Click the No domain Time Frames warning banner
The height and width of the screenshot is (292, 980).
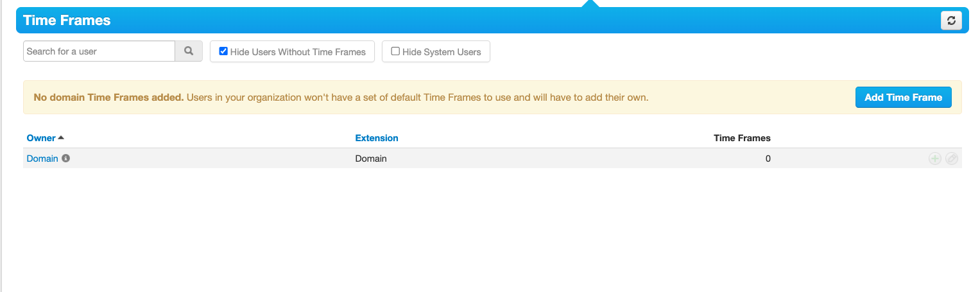[x=492, y=98]
